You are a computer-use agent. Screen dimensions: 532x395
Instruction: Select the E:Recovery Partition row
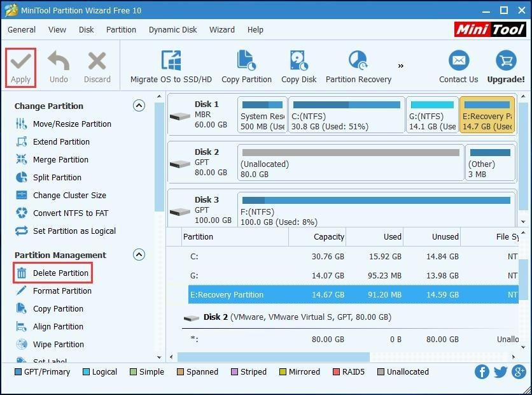(x=353, y=294)
